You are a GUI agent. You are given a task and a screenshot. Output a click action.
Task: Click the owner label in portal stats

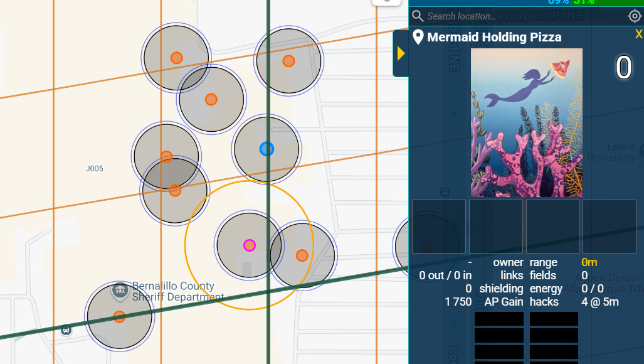click(508, 262)
